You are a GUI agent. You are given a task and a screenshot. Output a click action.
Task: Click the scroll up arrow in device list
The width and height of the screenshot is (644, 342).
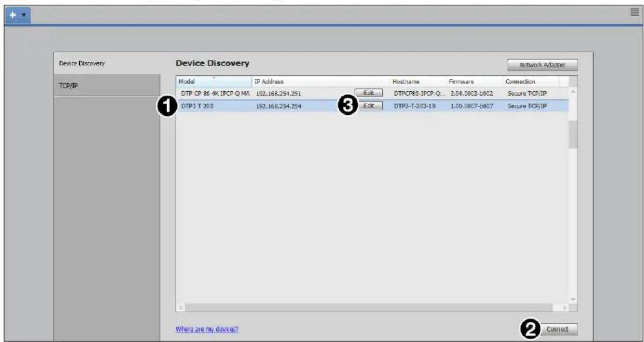pyautogui.click(x=573, y=92)
